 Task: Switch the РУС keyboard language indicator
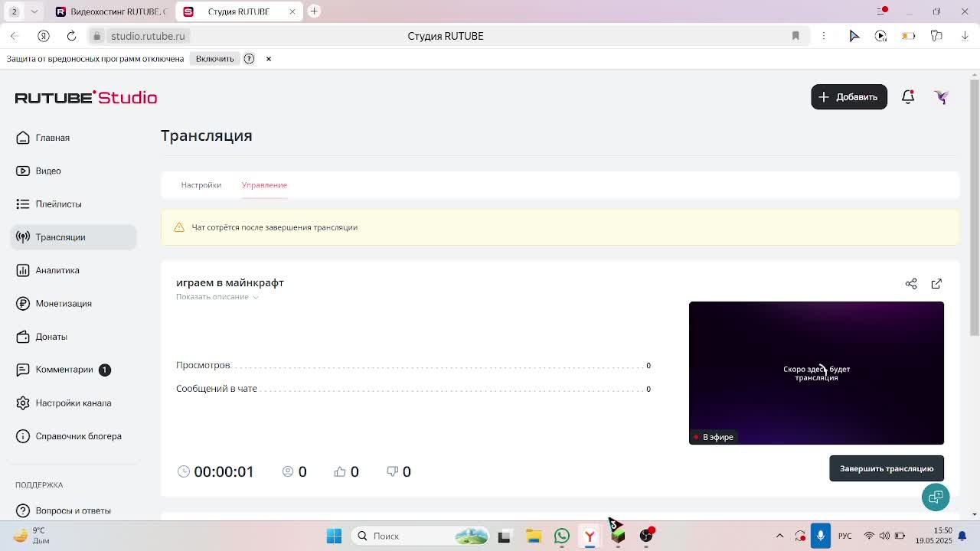844,536
